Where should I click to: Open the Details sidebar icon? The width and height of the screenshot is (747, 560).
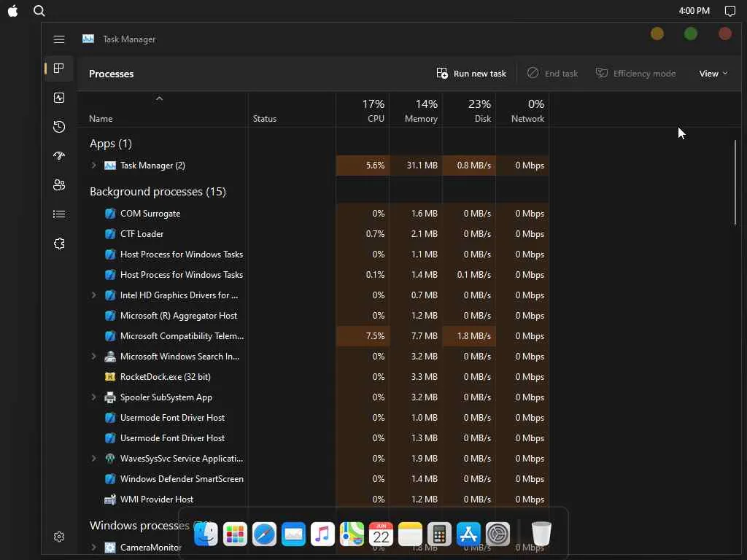click(59, 214)
